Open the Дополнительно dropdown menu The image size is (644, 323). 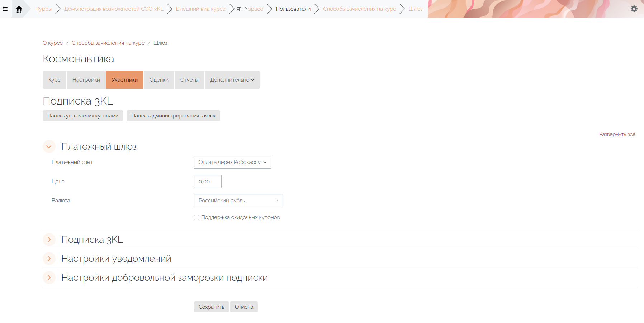coord(232,80)
